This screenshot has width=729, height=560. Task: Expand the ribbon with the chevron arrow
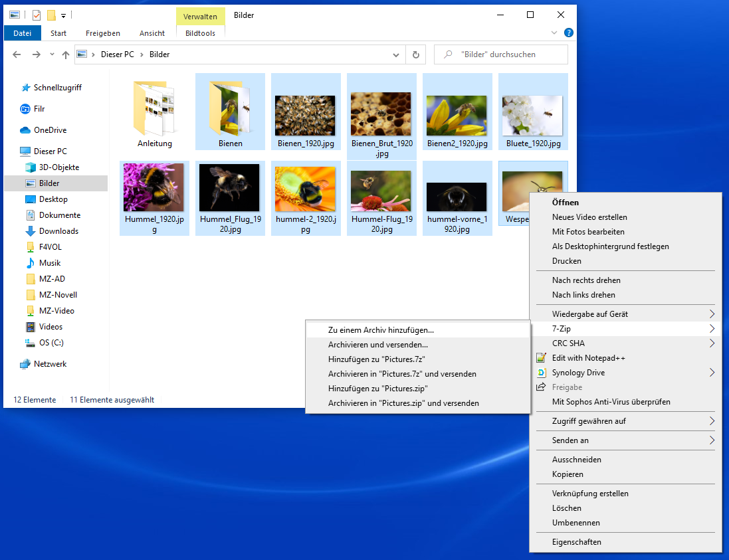(x=555, y=33)
